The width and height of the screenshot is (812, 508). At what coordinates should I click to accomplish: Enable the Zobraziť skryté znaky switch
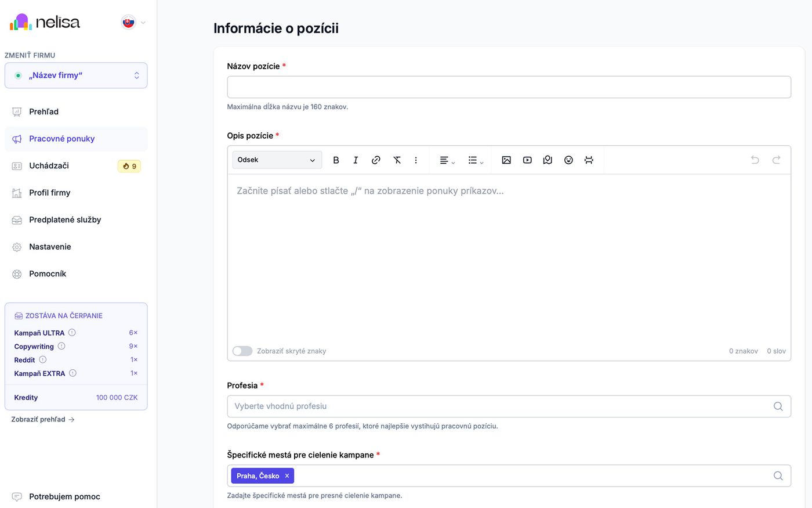pyautogui.click(x=242, y=351)
